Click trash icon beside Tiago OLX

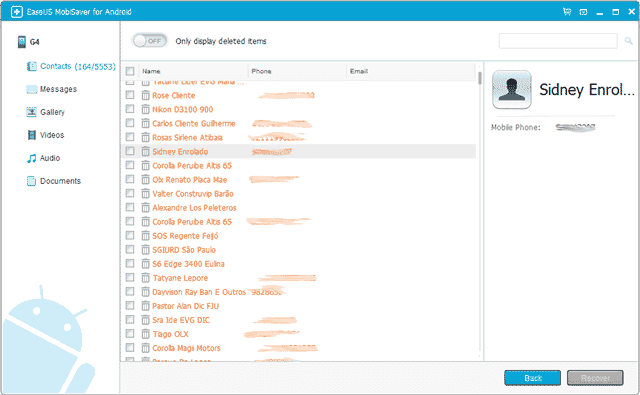[x=145, y=334]
